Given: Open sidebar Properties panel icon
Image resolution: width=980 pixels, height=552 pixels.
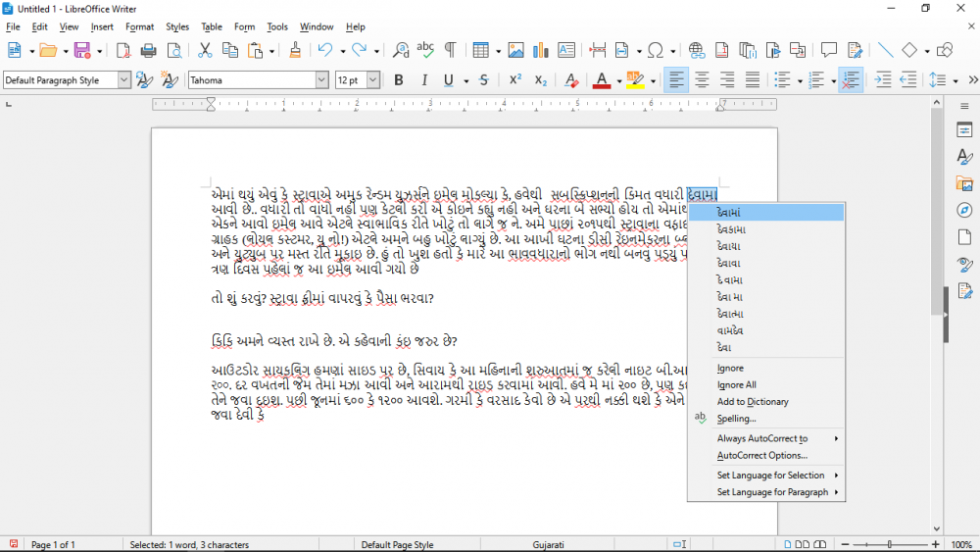Looking at the screenshot, I should pos(964,130).
